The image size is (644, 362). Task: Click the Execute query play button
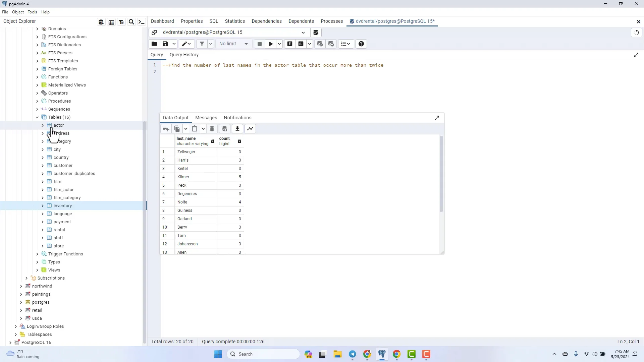(271, 44)
